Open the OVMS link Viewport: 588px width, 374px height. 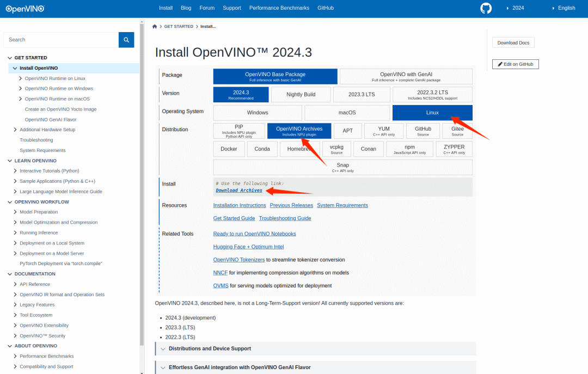click(220, 286)
